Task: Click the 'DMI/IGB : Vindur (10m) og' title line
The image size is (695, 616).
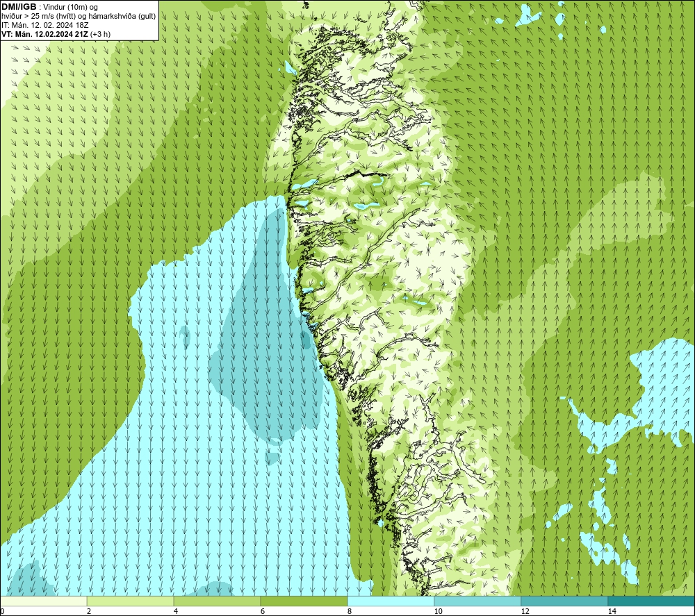Action: (x=49, y=7)
